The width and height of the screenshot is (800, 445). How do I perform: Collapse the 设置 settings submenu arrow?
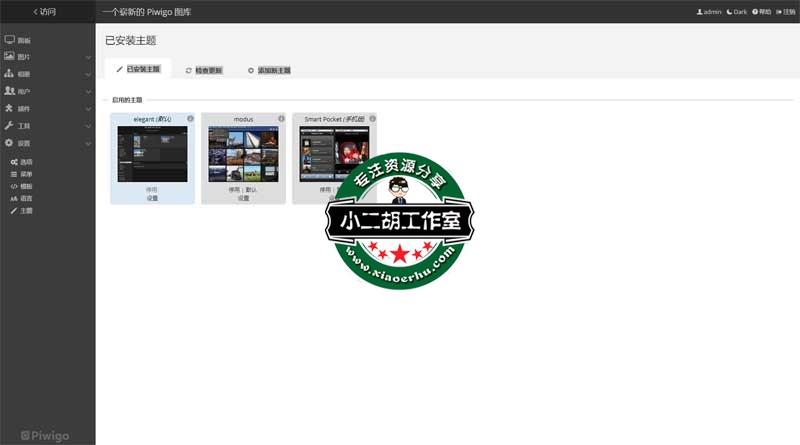point(87,143)
